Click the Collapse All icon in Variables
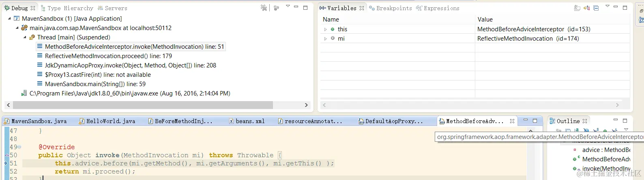Image resolution: width=644 pixels, height=180 pixels. [596, 8]
